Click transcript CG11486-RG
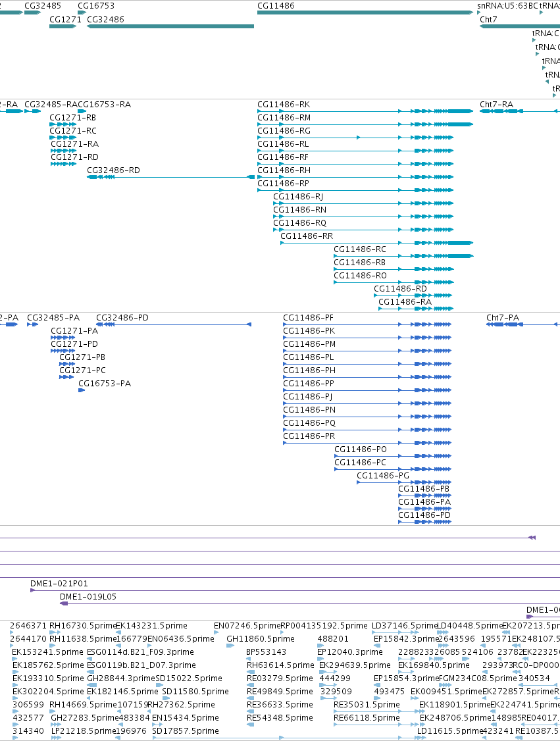Screen dimensions: 560x741 pyautogui.click(x=284, y=131)
